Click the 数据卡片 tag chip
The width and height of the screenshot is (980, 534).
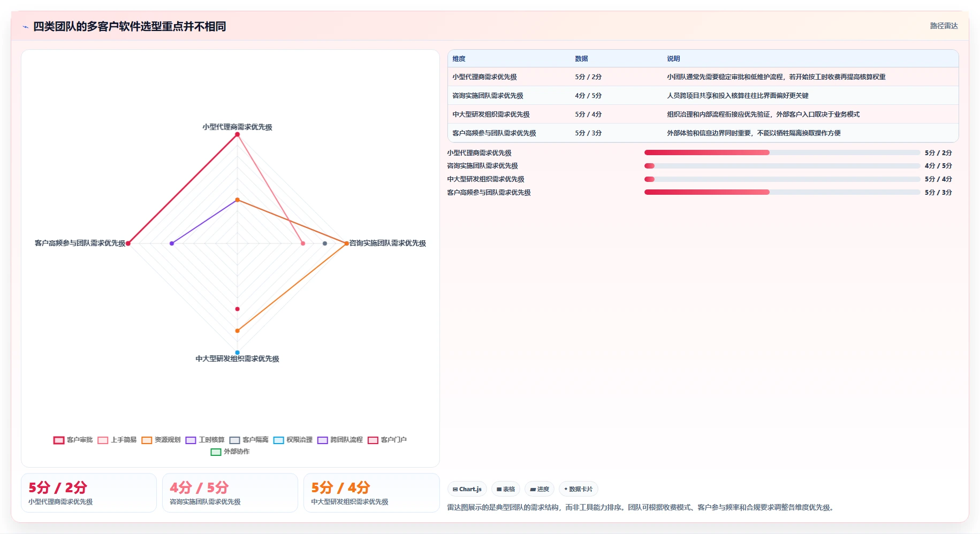[x=578, y=489]
